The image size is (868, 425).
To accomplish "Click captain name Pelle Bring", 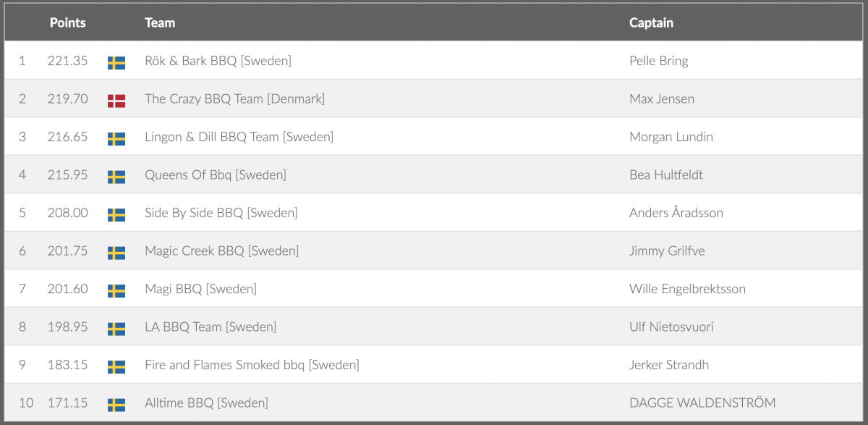I will click(658, 61).
